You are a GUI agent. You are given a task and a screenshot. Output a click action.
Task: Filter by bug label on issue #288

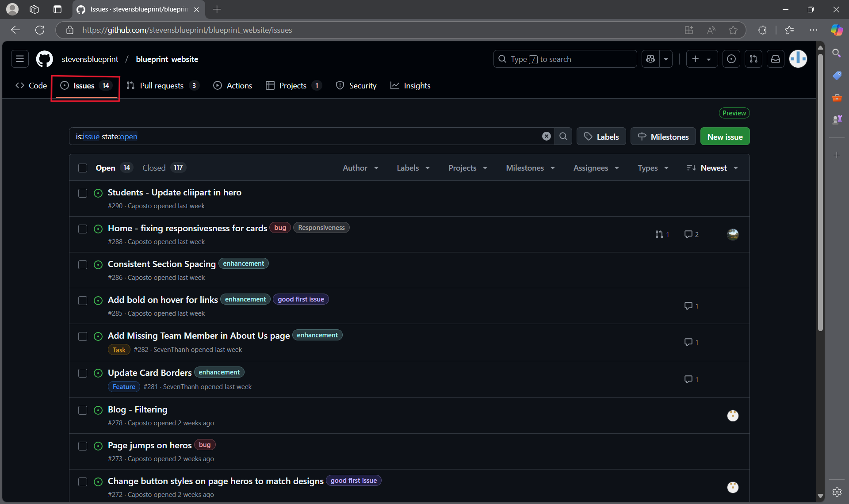(x=280, y=228)
